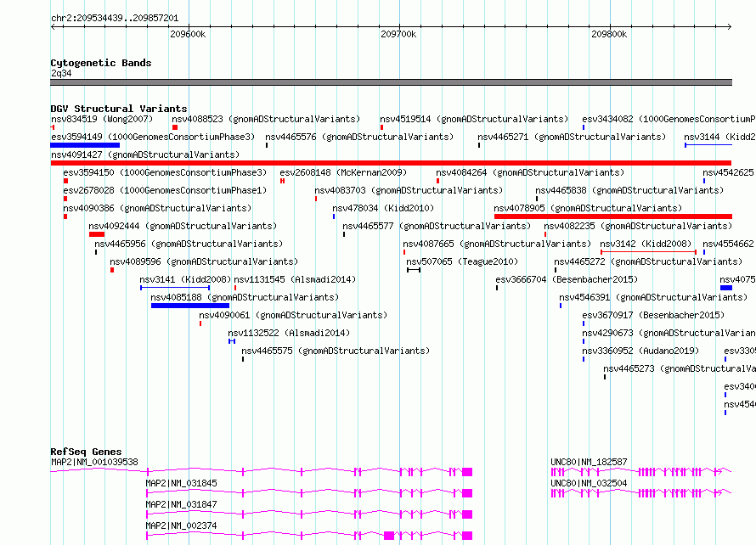Screen dimensions: 756x545
Task: Open the nsv4290673 variant label
Action: 669,333
